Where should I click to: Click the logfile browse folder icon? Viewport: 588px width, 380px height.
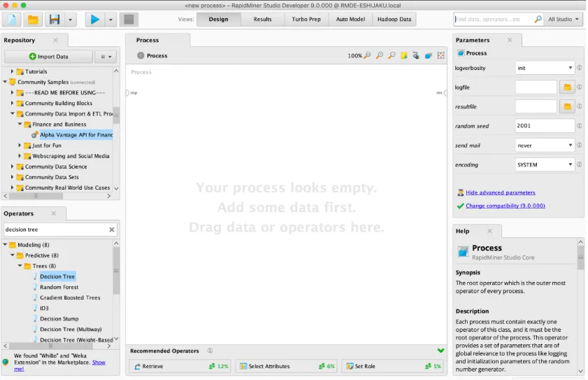(567, 87)
